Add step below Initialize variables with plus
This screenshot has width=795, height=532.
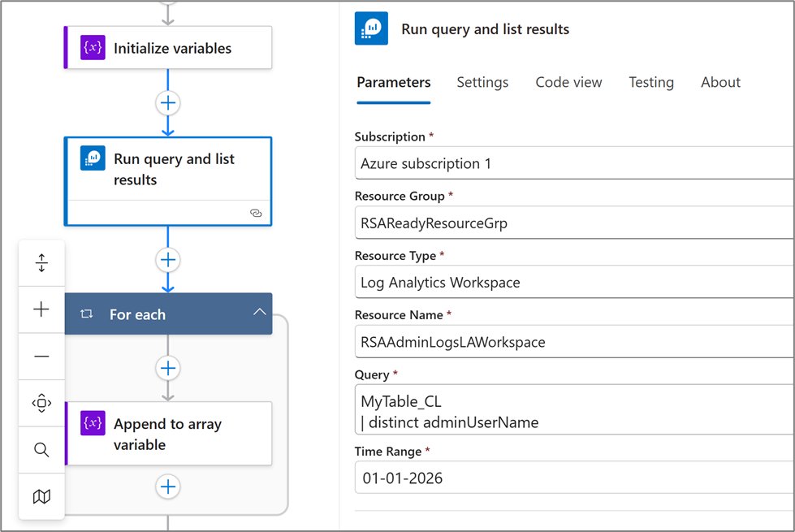coord(168,103)
